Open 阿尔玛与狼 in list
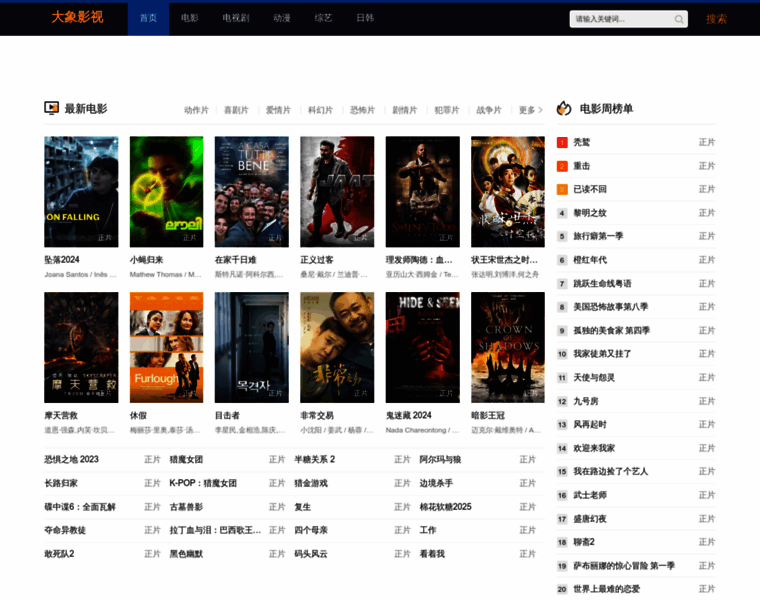Viewport: 760px width, 600px height. 440,459
